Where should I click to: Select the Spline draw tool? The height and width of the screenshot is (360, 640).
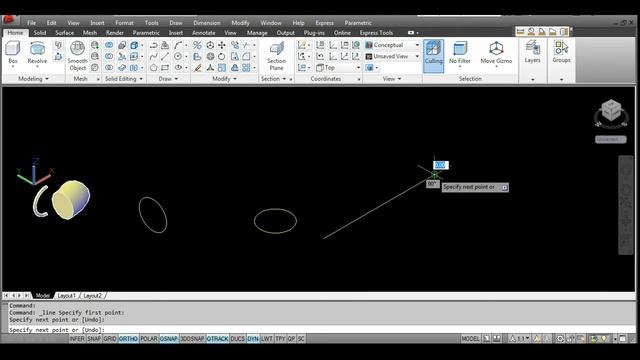pos(153,56)
